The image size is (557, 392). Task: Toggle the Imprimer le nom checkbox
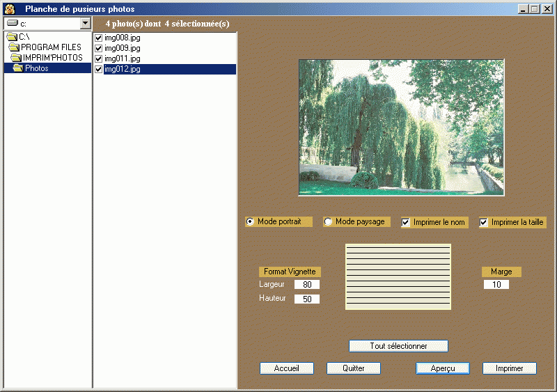coord(405,223)
